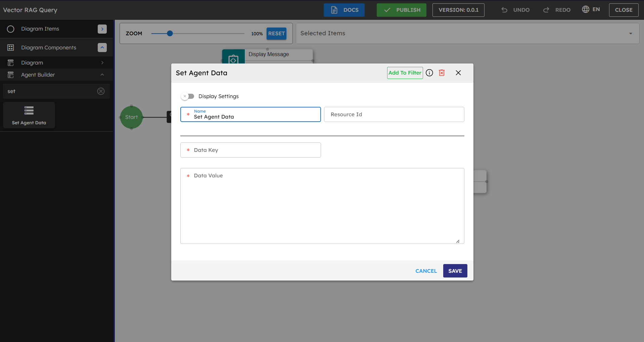Enable the Display Settings toggle
Image resolution: width=644 pixels, height=342 pixels.
(x=188, y=96)
